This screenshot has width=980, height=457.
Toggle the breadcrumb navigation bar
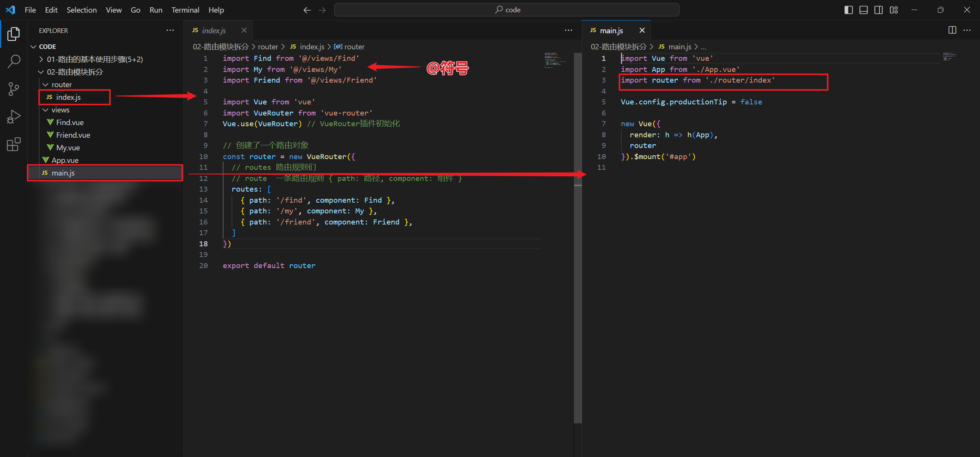(x=113, y=9)
